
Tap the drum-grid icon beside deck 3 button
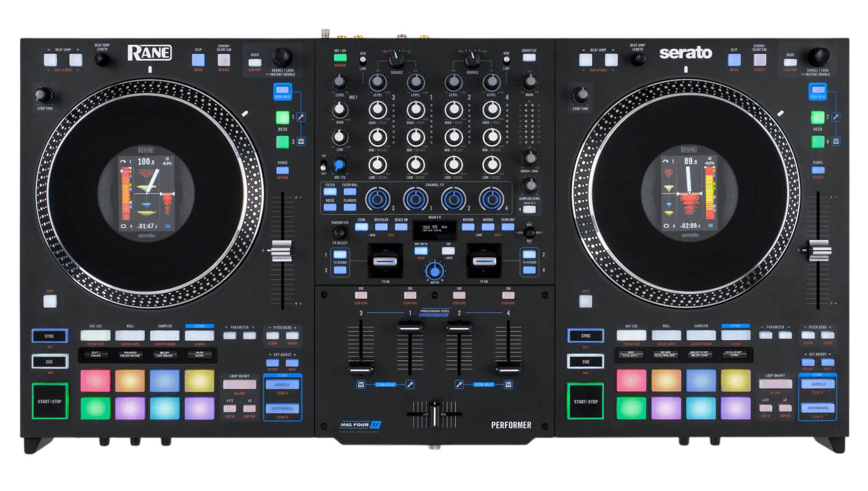point(301,141)
